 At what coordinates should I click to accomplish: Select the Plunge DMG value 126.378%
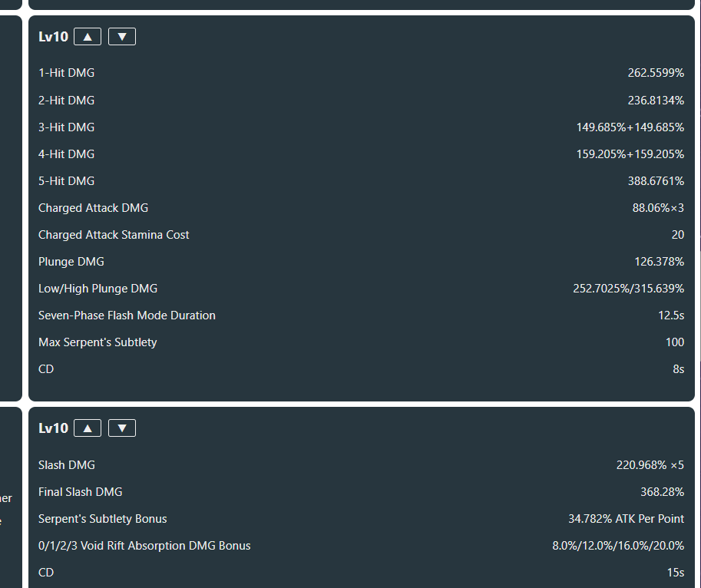click(660, 262)
